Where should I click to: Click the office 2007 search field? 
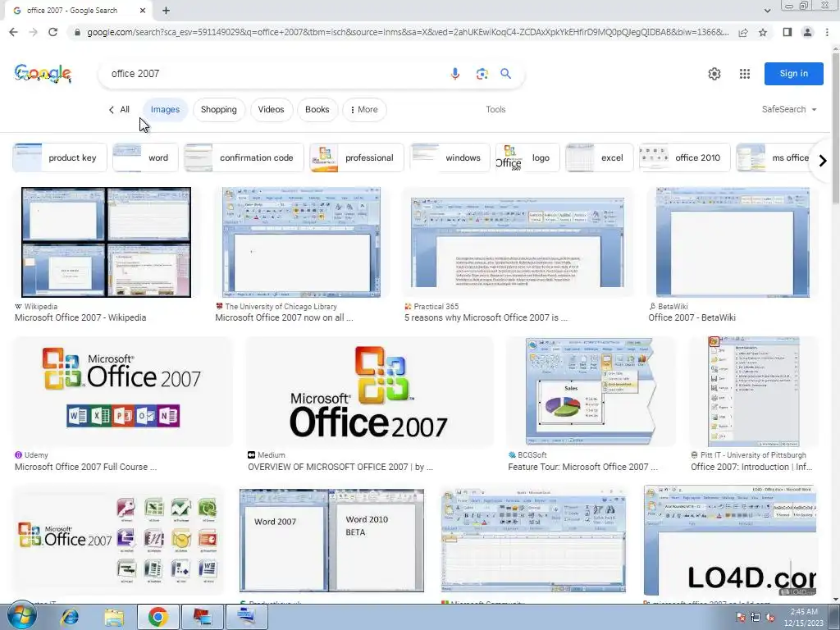tap(273, 74)
